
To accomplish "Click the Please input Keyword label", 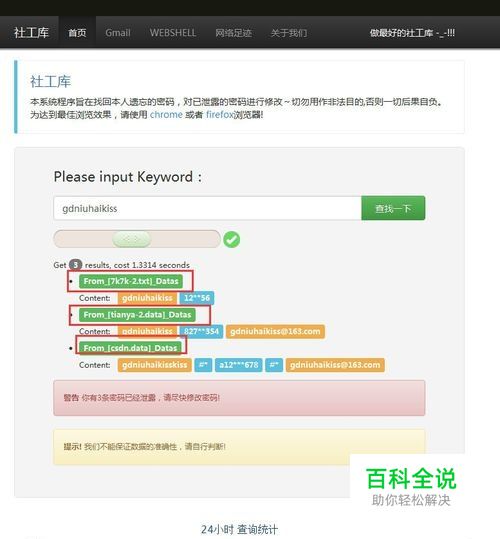I will [x=127, y=177].
